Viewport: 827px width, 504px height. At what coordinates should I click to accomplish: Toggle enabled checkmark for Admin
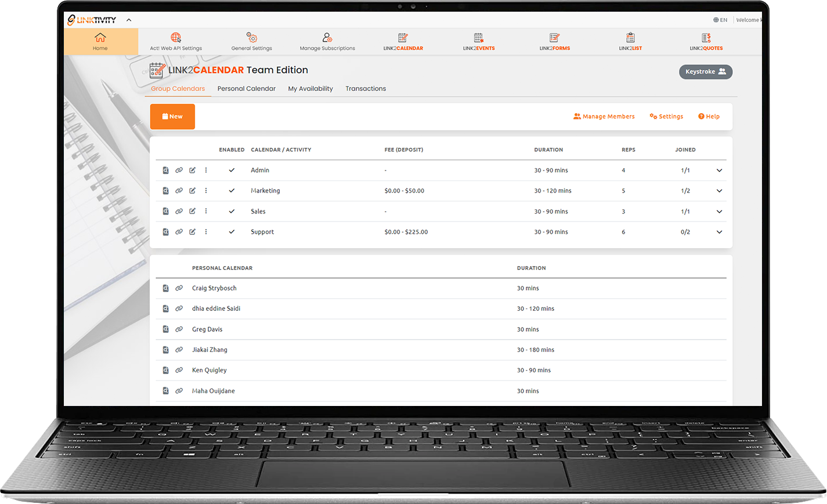[x=232, y=171]
